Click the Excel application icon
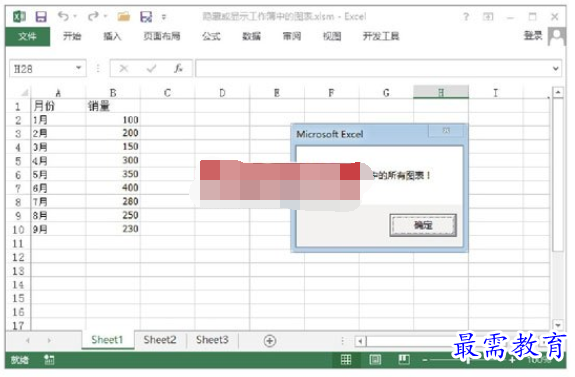The image size is (575, 377). (19, 17)
